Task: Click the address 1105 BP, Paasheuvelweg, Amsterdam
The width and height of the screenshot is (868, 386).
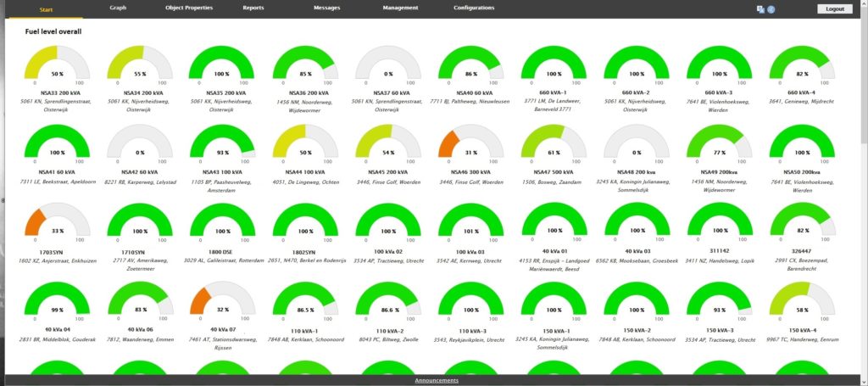Action: coord(223,186)
